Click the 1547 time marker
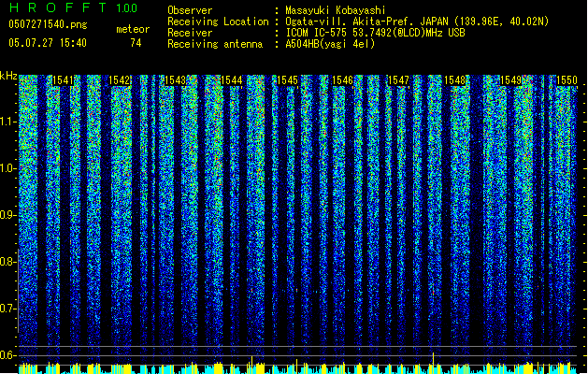Image resolution: width=588 pixels, height=374 pixels. pyautogui.click(x=398, y=80)
